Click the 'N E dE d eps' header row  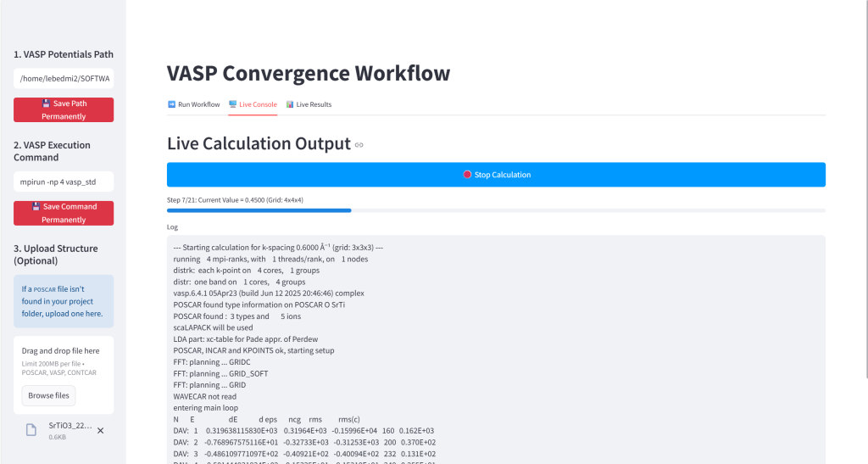click(x=266, y=420)
